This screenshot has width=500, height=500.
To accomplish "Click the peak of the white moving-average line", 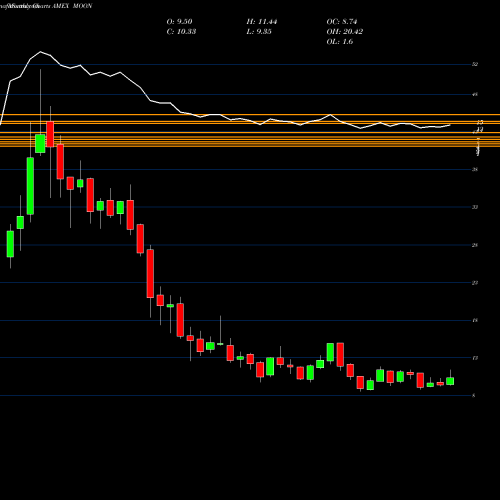I will [40, 52].
